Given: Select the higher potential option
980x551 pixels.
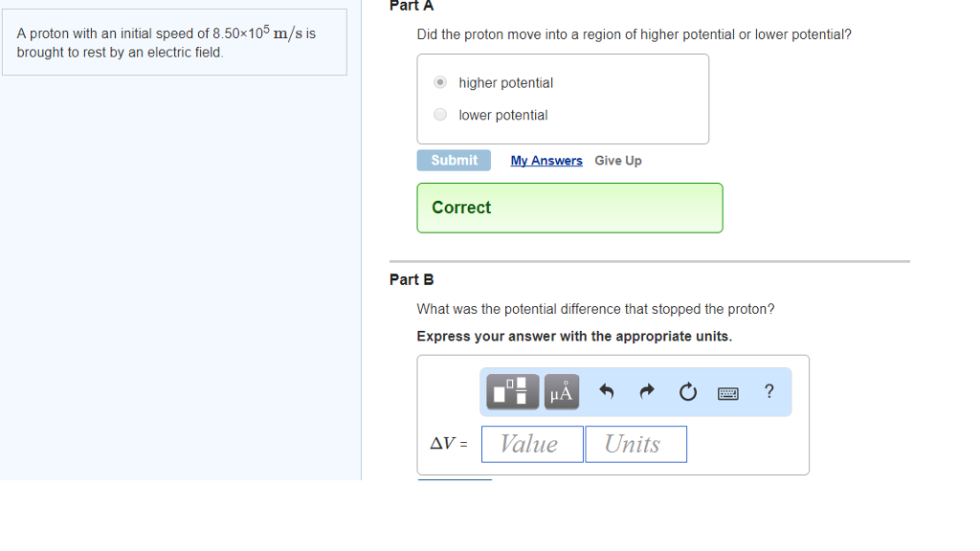Looking at the screenshot, I should click(x=439, y=81).
